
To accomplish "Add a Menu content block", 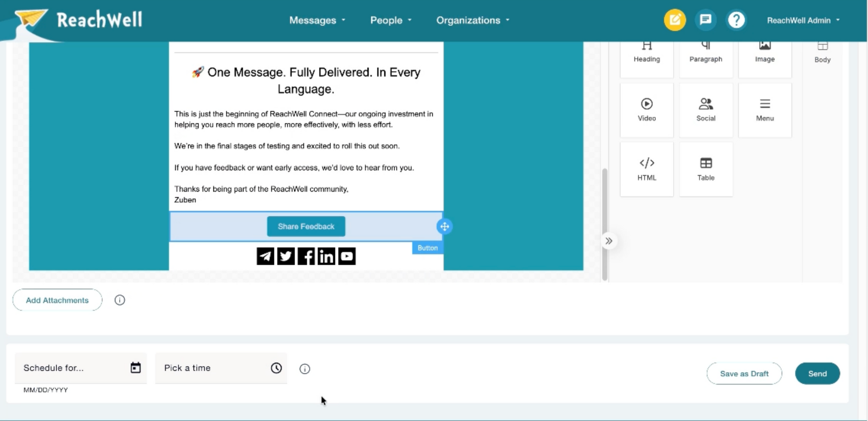I will 765,110.
